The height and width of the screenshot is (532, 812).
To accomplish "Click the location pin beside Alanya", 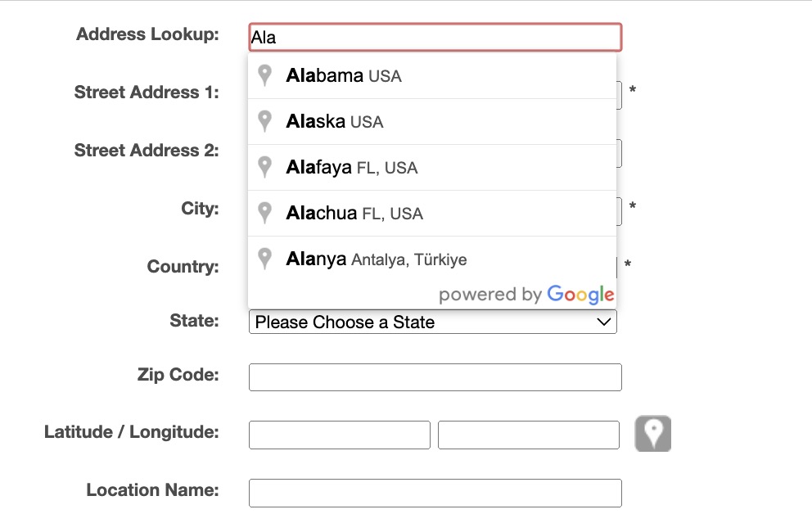I will 264,259.
